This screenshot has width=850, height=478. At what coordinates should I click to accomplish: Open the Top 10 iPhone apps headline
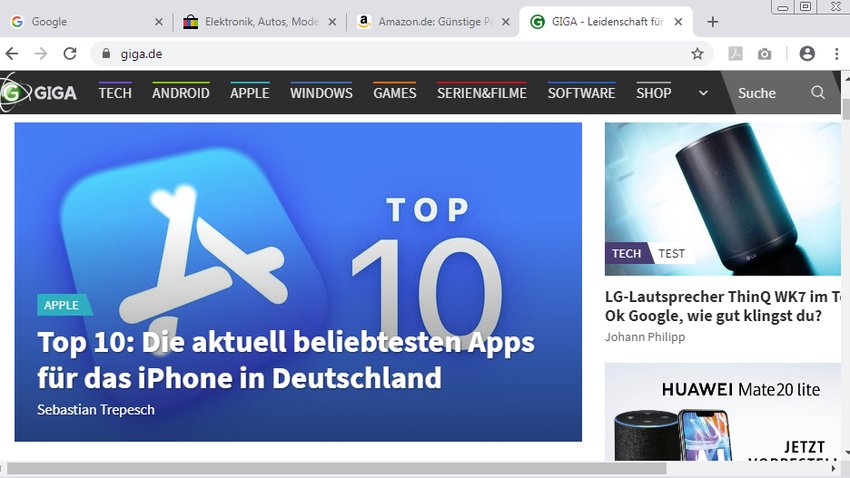tap(286, 360)
